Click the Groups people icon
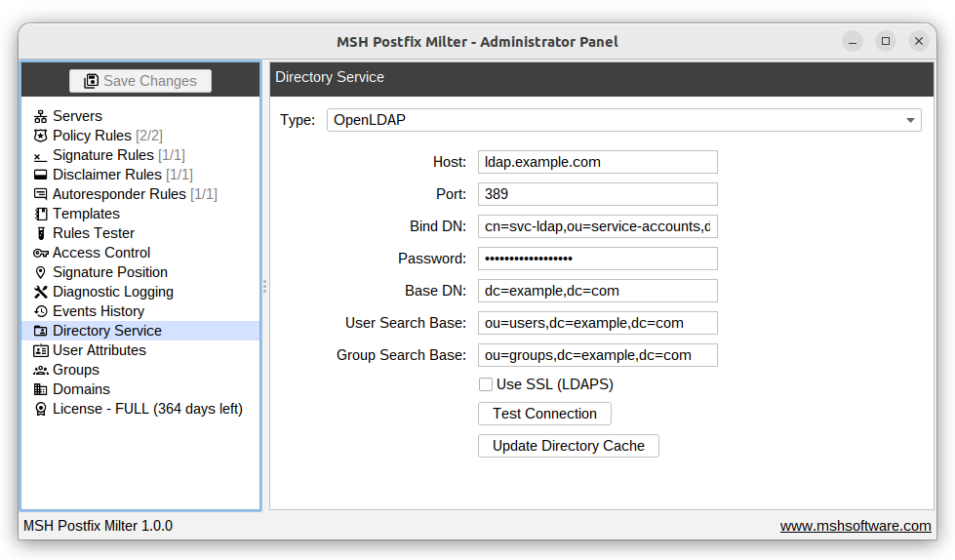 (40, 370)
